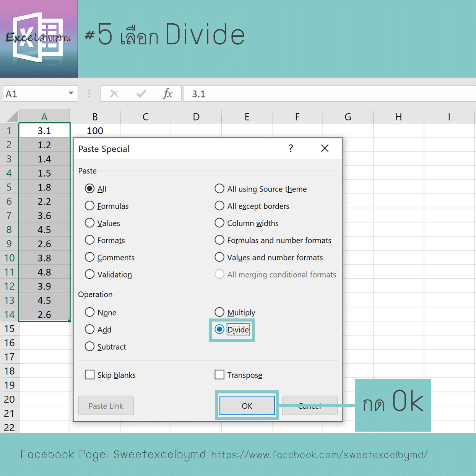Click the formula bar input showing 3.1
476x476 pixels.
[x=329, y=94]
